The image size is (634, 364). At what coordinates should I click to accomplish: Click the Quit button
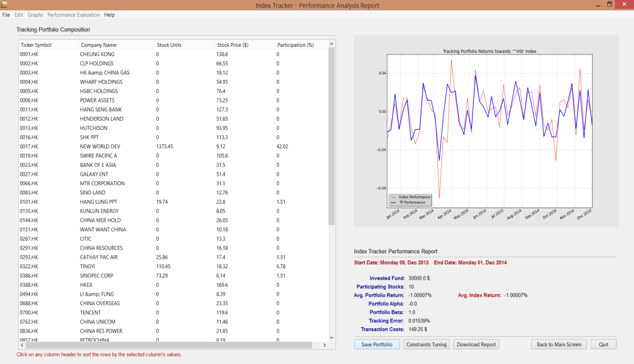[x=604, y=345]
